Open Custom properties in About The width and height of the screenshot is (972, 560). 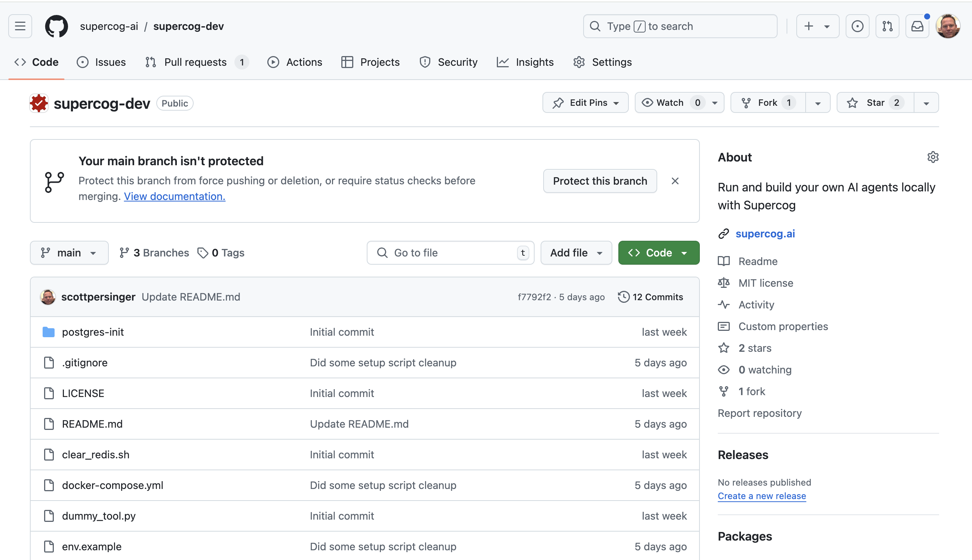(x=783, y=326)
